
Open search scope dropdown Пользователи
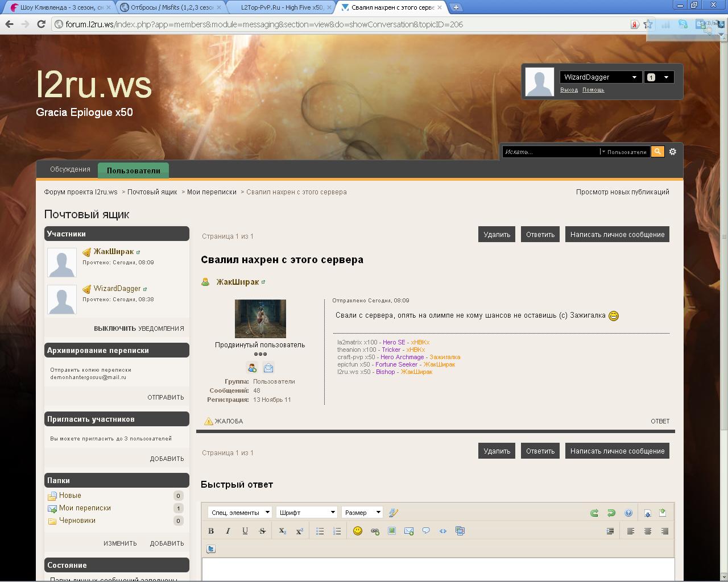click(625, 152)
